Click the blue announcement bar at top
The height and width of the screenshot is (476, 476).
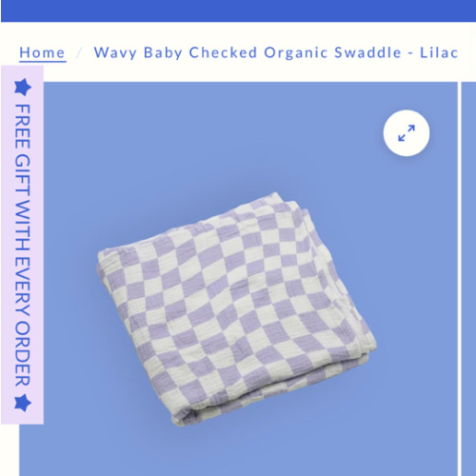[238, 10]
